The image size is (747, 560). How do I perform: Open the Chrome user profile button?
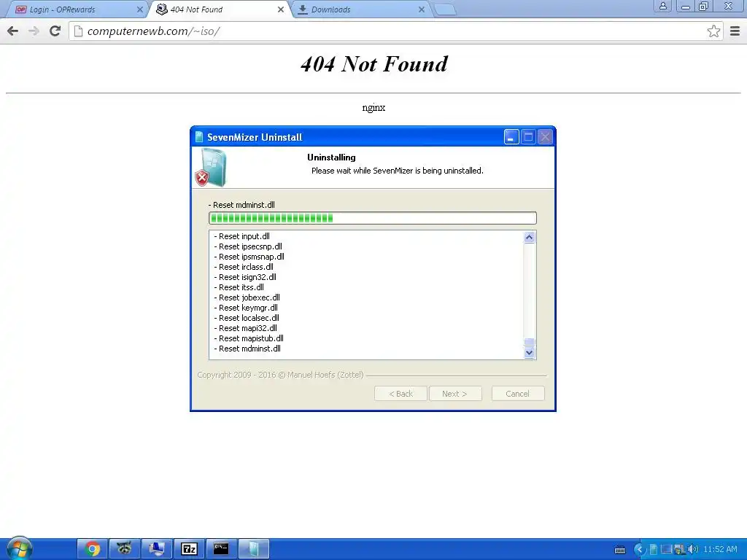pos(662,6)
